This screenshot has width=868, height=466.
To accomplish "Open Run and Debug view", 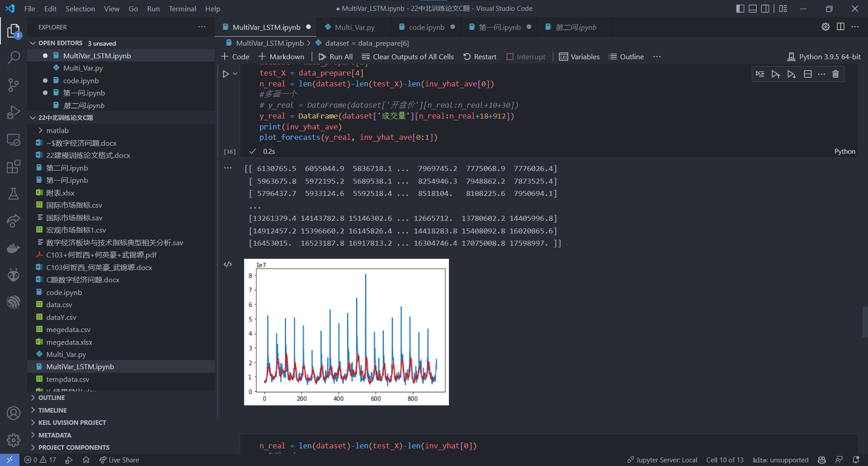I will tap(14, 112).
